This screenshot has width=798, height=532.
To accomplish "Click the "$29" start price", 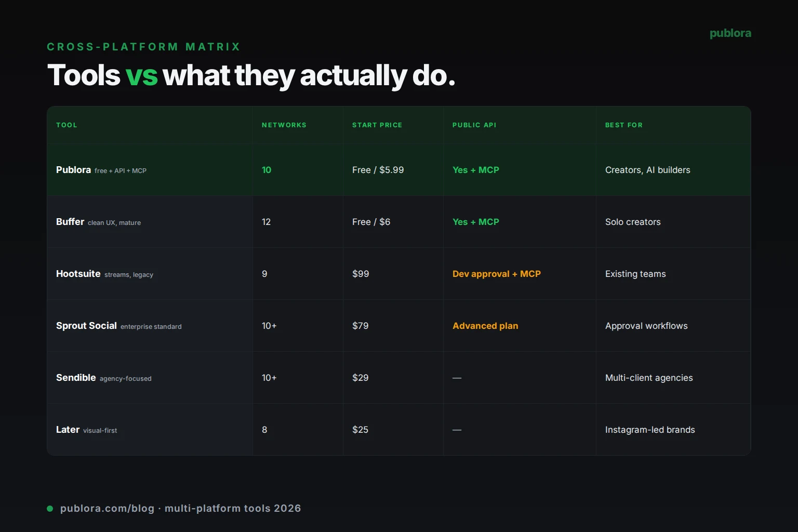I will pos(361,378).
